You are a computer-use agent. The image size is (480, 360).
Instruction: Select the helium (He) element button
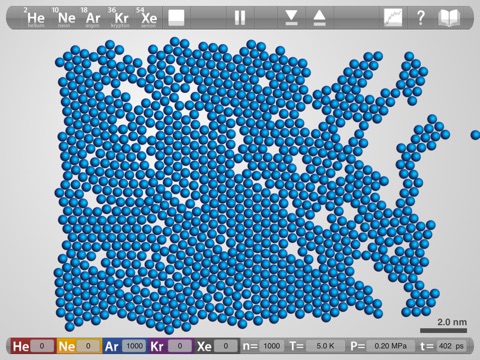click(35, 18)
